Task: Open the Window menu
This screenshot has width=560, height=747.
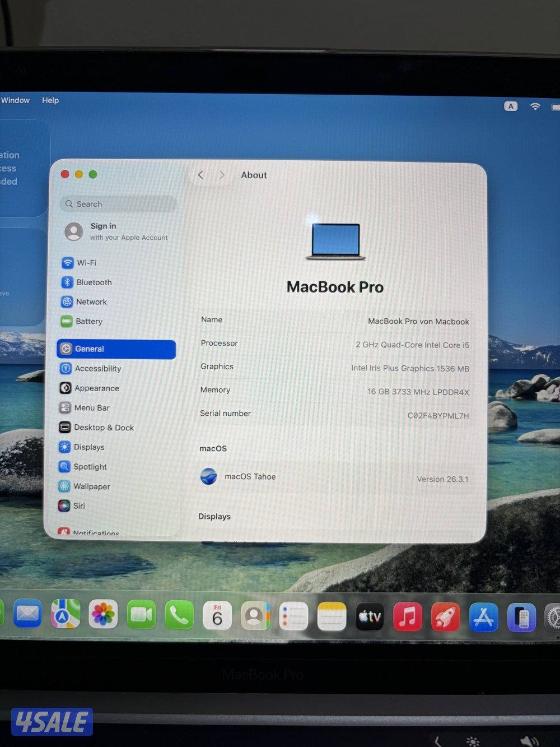Action: [15, 100]
